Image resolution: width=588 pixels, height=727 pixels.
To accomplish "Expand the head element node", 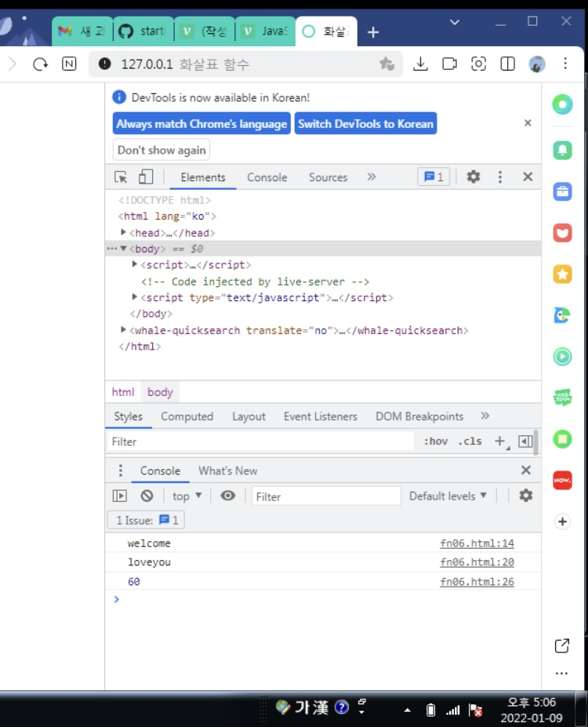I will click(x=123, y=232).
